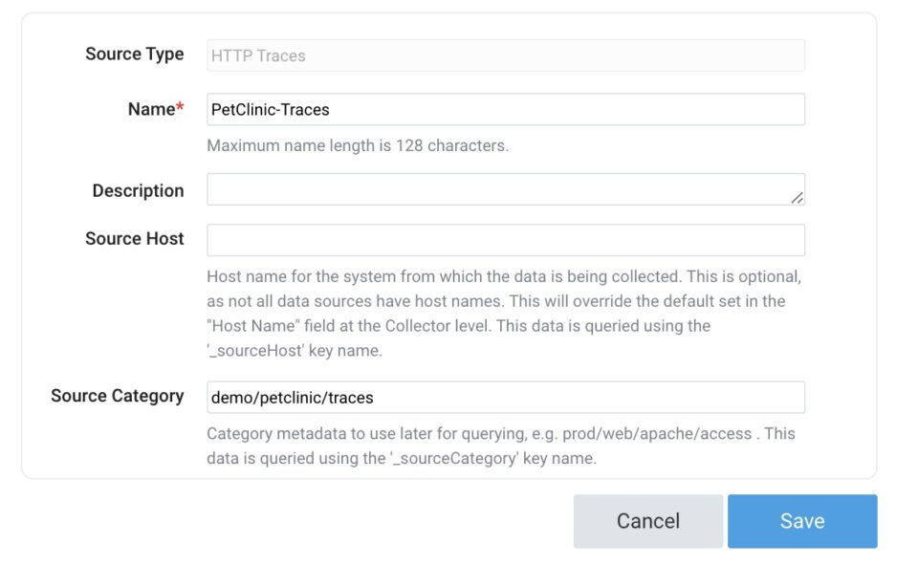This screenshot has width=918, height=588.
Task: Click the Name input field
Action: 506,109
